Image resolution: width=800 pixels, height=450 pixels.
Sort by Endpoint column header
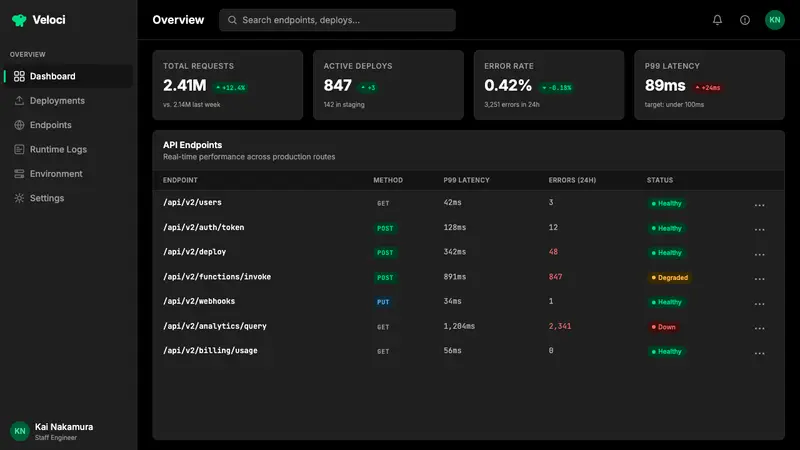click(x=180, y=180)
